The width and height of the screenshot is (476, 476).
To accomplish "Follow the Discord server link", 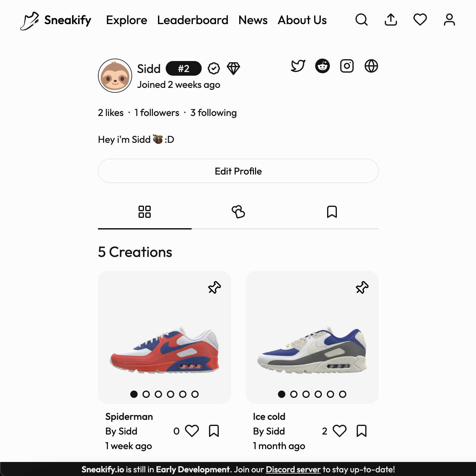I will tap(293, 469).
